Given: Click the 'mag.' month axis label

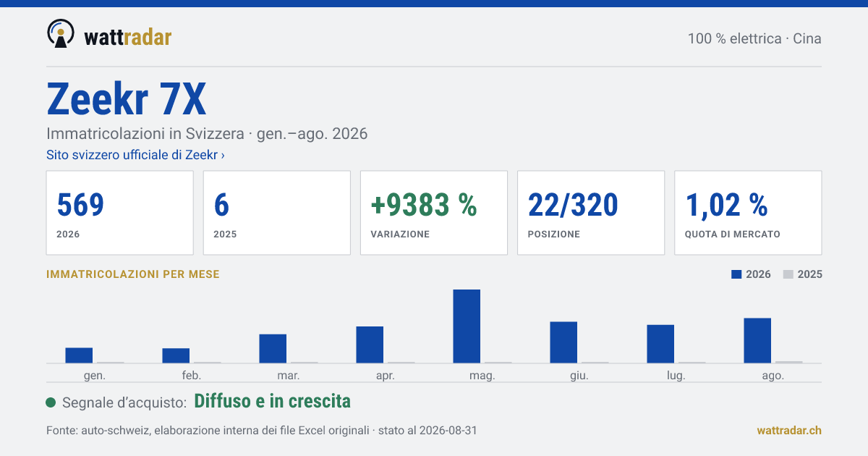Looking at the screenshot, I should click(482, 376).
